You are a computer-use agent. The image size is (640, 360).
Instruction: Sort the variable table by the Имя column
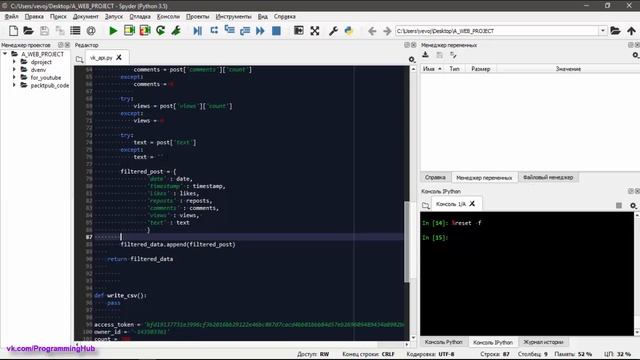point(433,69)
